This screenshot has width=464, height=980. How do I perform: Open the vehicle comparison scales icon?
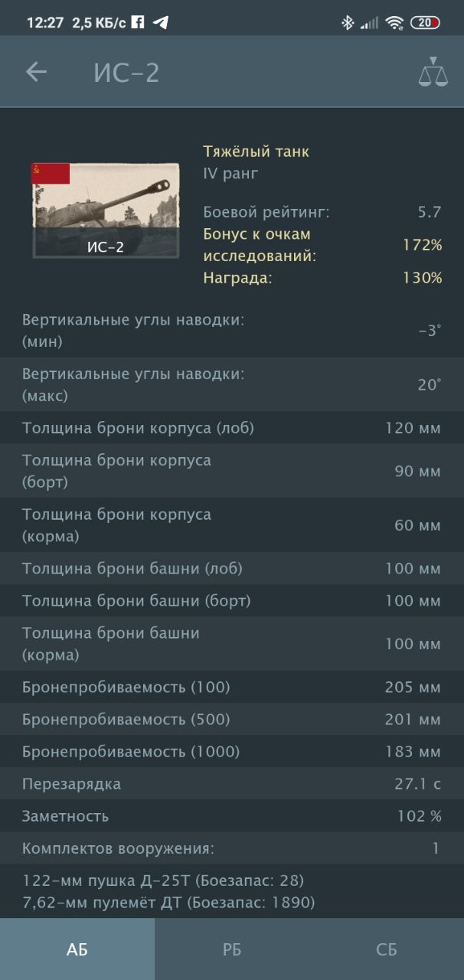[x=432, y=72]
